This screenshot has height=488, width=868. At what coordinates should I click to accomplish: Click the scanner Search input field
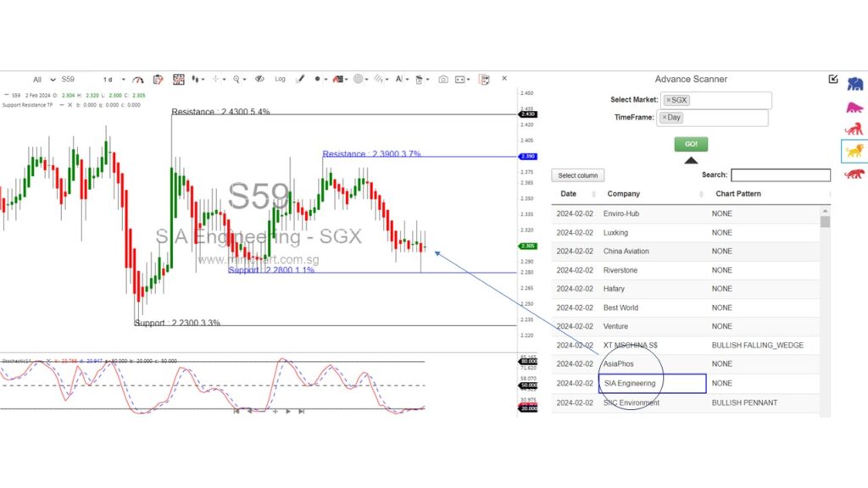[780, 175]
